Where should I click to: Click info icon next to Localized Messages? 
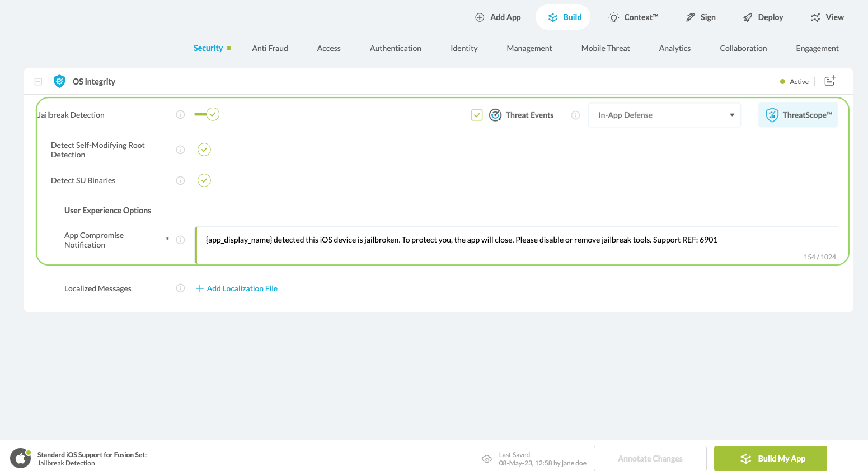180,288
